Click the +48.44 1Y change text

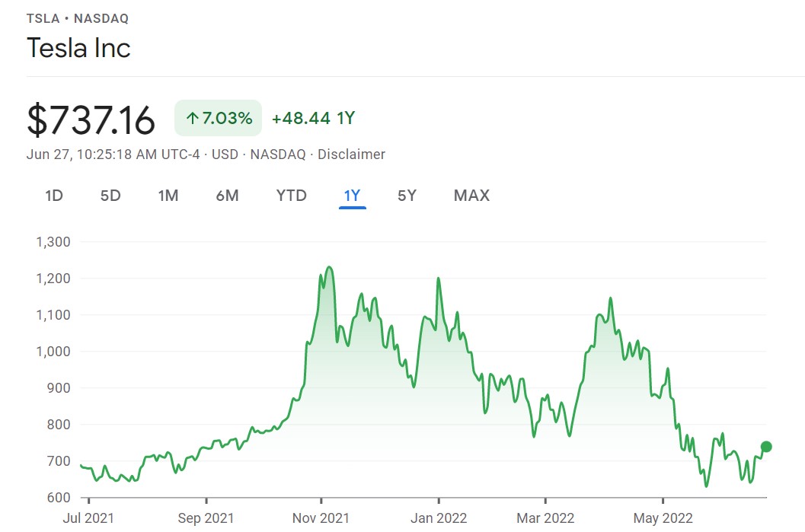[x=313, y=119]
